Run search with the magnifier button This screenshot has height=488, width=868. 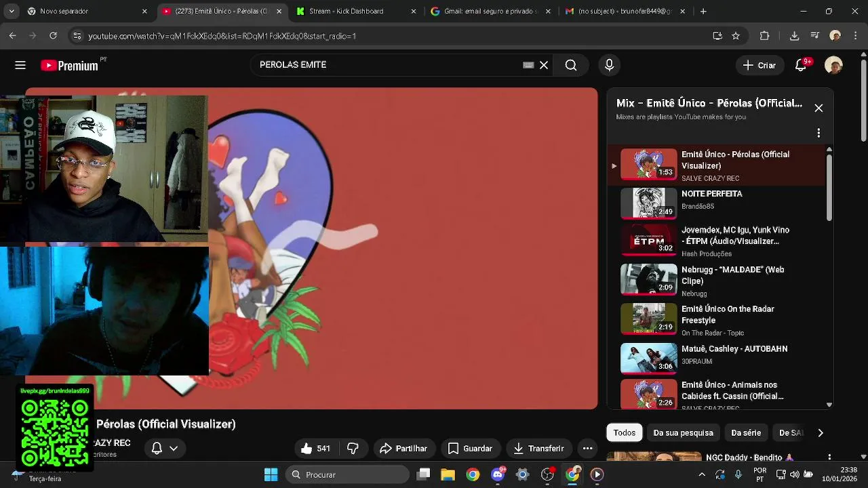click(x=571, y=65)
